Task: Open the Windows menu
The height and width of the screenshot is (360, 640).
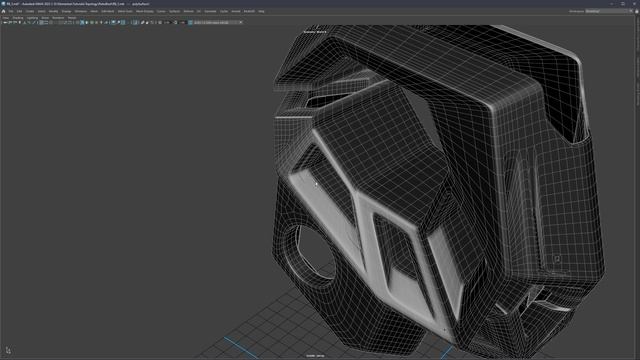Action: (80, 11)
